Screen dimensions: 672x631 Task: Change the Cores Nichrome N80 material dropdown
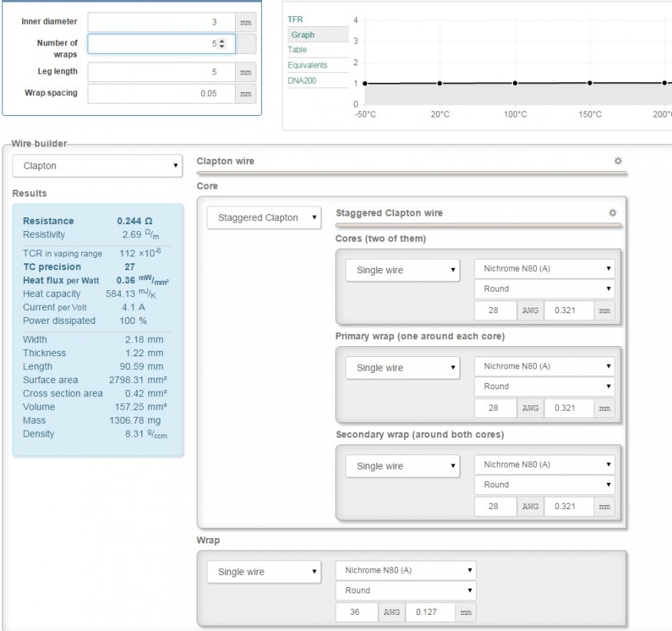(545, 269)
